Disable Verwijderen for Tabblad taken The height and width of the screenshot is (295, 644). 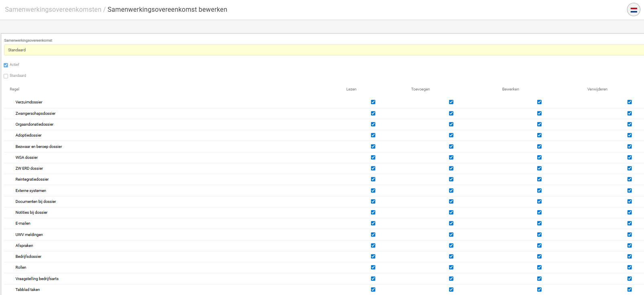(x=629, y=290)
